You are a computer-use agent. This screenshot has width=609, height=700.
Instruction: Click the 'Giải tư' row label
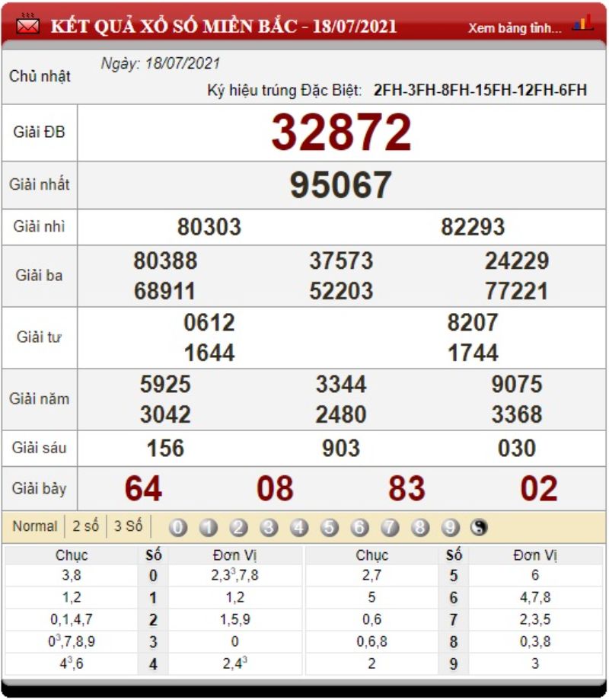tap(40, 337)
